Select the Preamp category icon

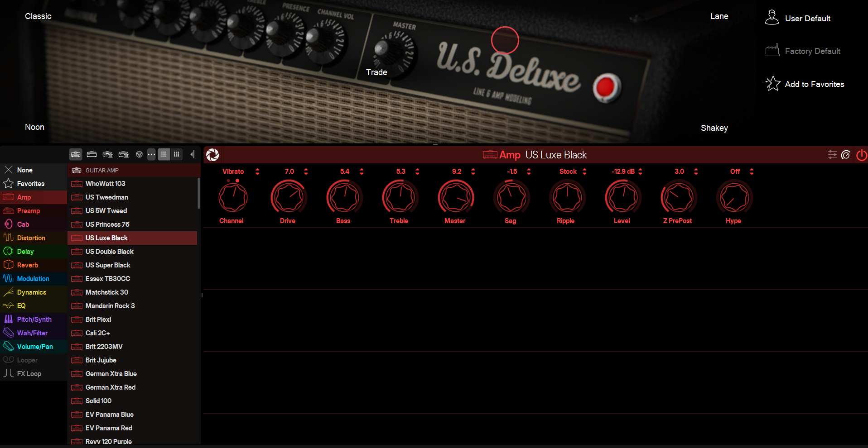click(x=8, y=210)
